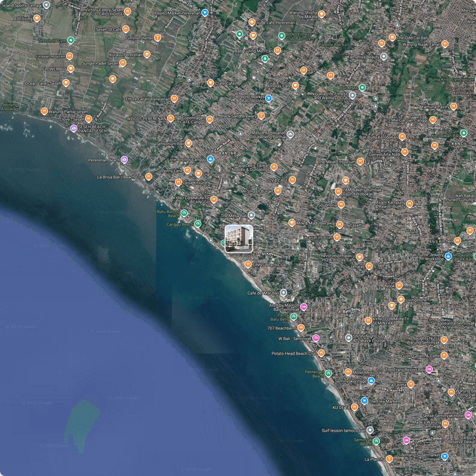Click the Aloft by Marriott hotel pin
The height and width of the screenshot is (476, 476).
pyautogui.click(x=304, y=307)
